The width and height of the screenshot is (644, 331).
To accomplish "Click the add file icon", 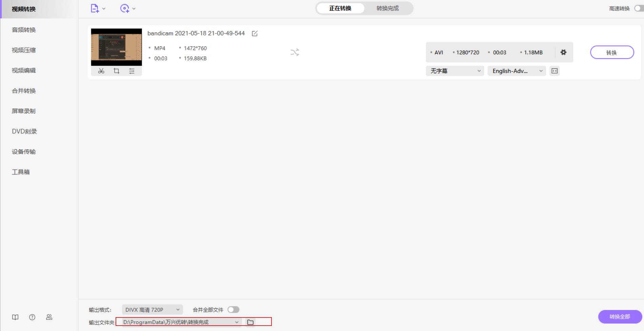I will 95,8.
